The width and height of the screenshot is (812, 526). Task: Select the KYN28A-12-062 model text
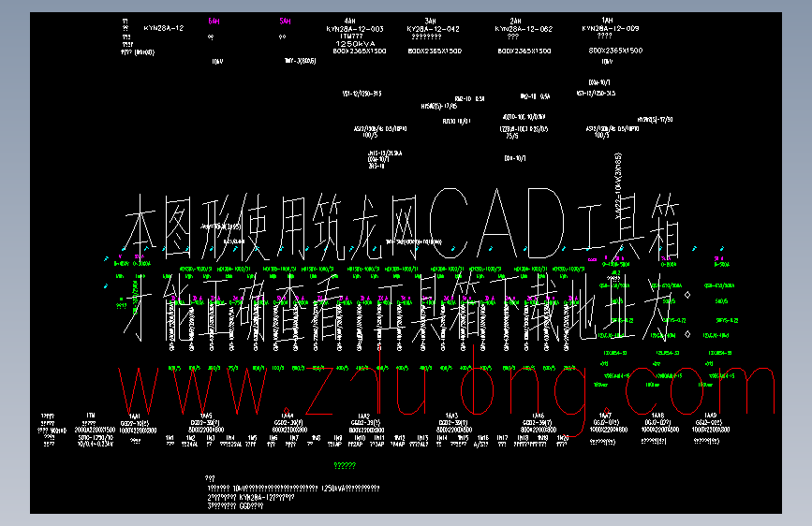[x=524, y=29]
